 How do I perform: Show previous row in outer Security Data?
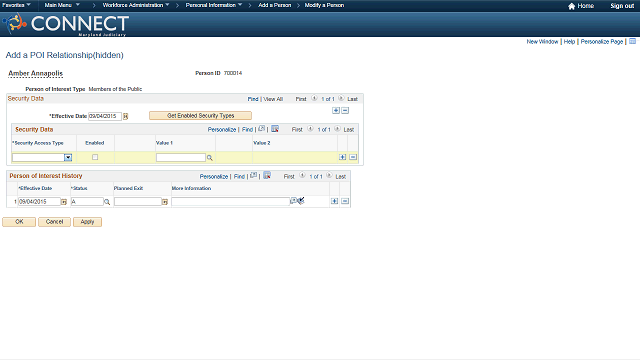[314, 98]
